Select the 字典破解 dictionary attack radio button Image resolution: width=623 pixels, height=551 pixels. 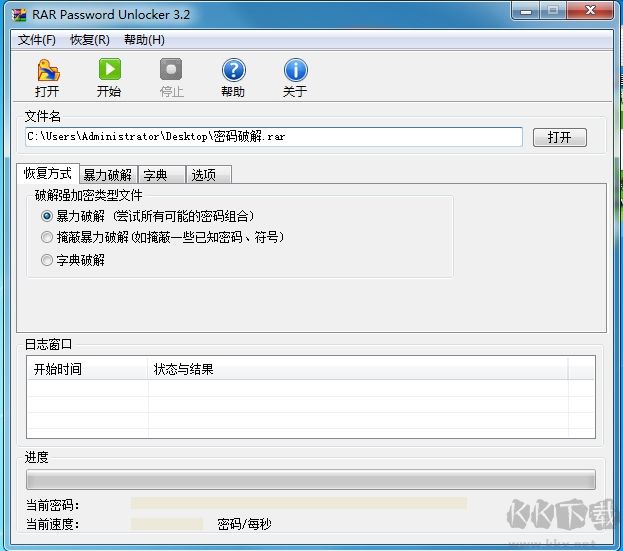click(x=47, y=260)
